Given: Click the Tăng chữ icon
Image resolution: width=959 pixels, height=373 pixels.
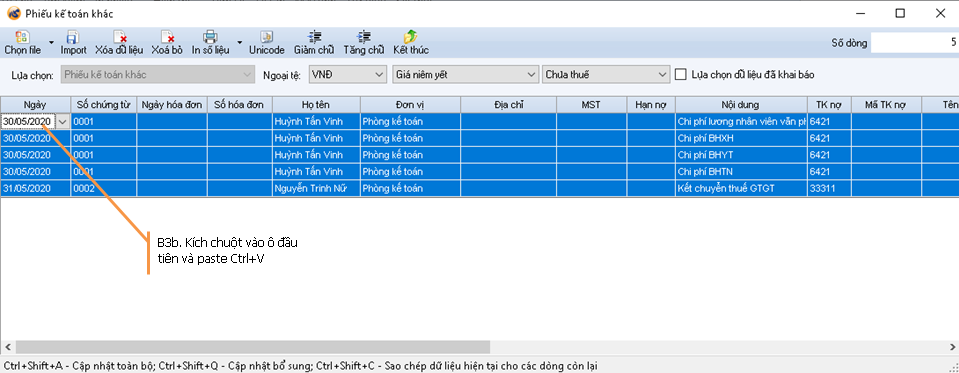Looking at the screenshot, I should 364,37.
